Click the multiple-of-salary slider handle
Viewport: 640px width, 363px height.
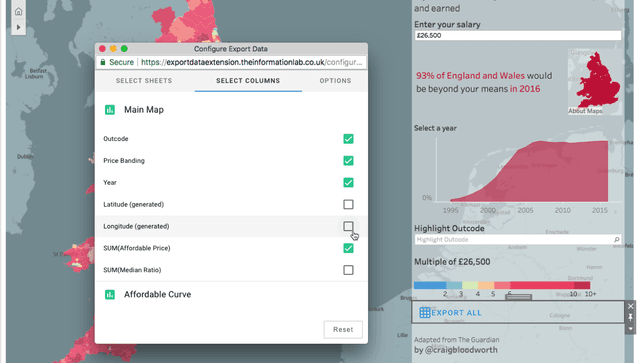click(x=518, y=297)
